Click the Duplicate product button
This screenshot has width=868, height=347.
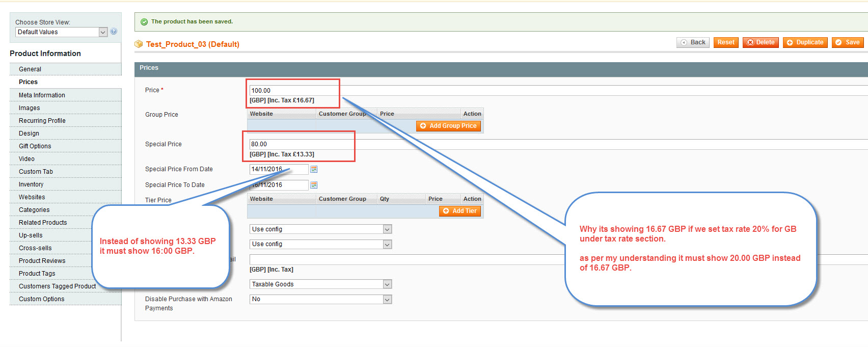pos(805,43)
